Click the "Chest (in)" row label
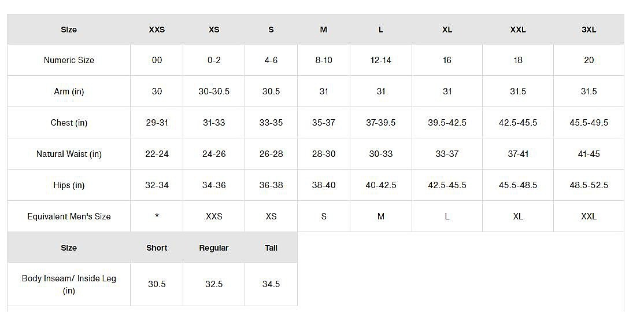 [x=69, y=123]
